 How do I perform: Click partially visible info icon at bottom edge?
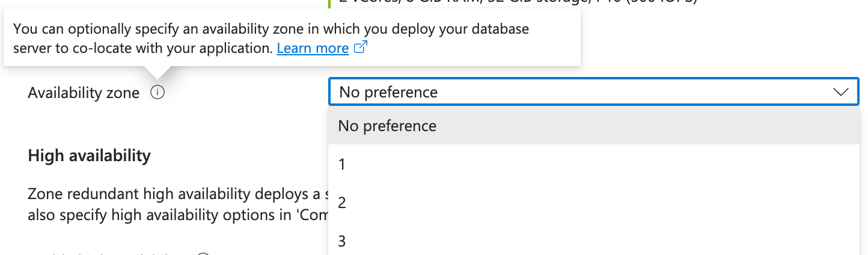point(203,253)
